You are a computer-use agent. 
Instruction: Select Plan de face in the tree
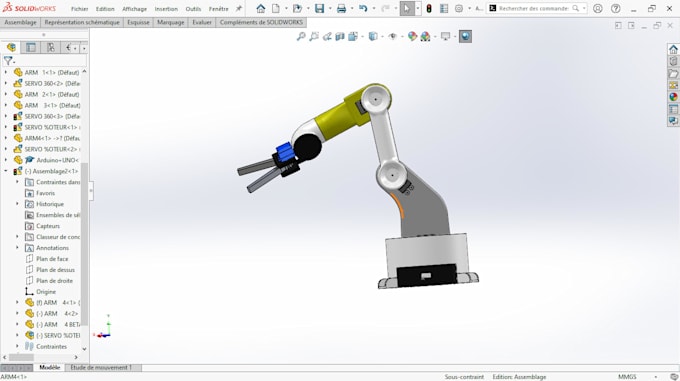52,259
